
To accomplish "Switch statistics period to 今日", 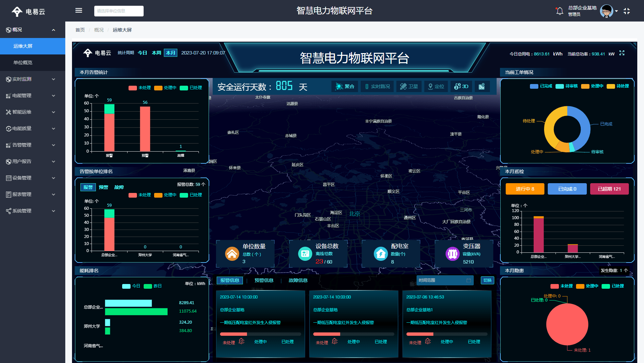I will [142, 53].
